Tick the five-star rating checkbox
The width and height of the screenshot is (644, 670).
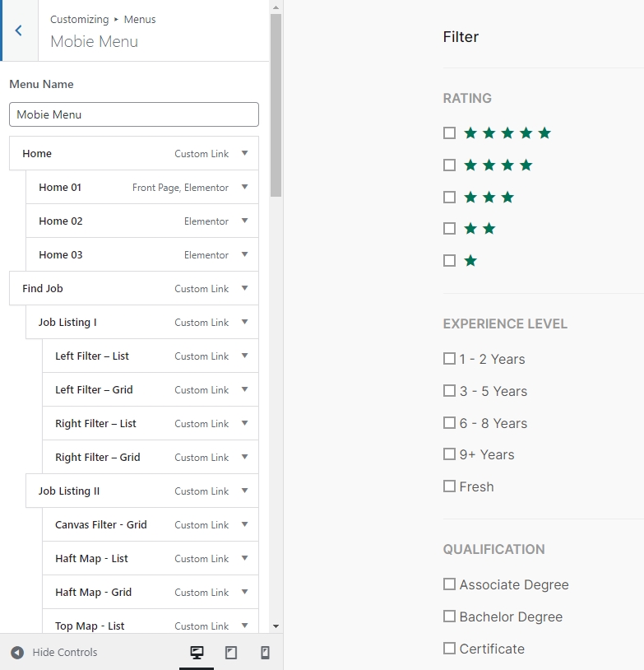(449, 133)
